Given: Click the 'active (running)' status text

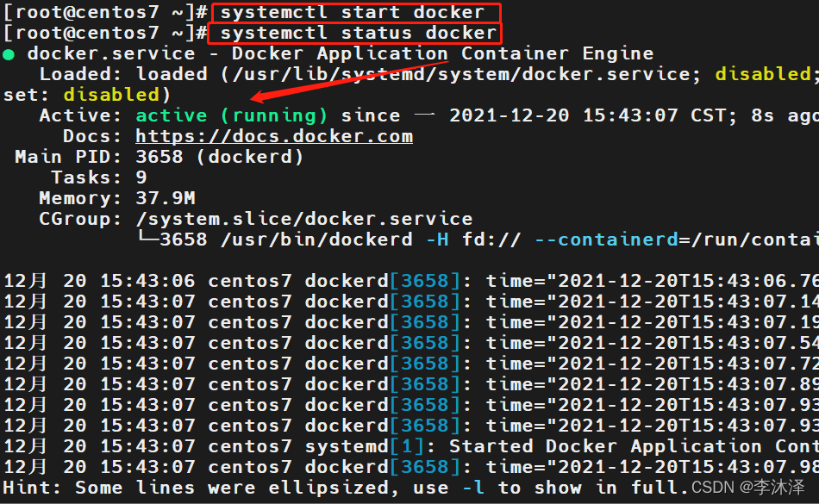Looking at the screenshot, I should tap(231, 115).
